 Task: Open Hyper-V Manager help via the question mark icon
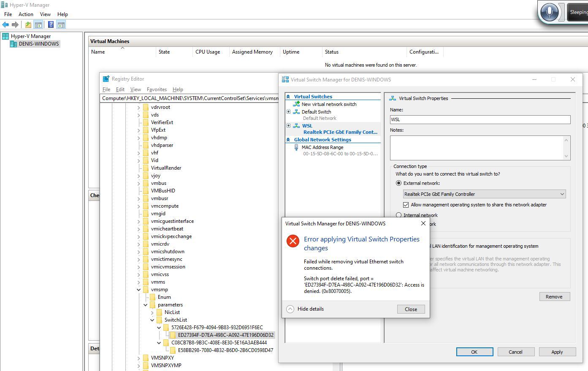pos(51,24)
